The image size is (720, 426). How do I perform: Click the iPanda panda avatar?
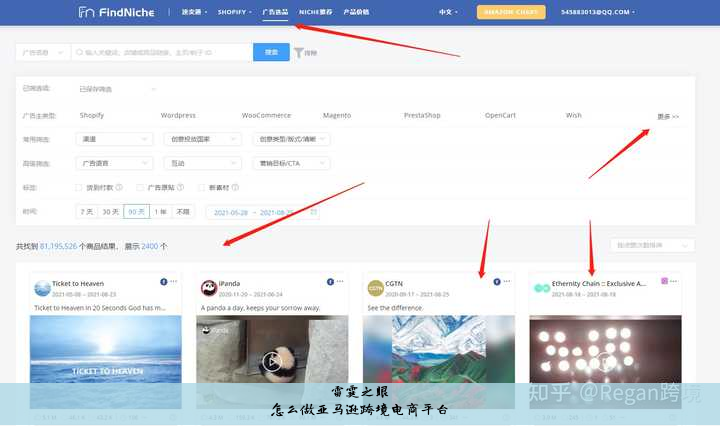click(209, 288)
